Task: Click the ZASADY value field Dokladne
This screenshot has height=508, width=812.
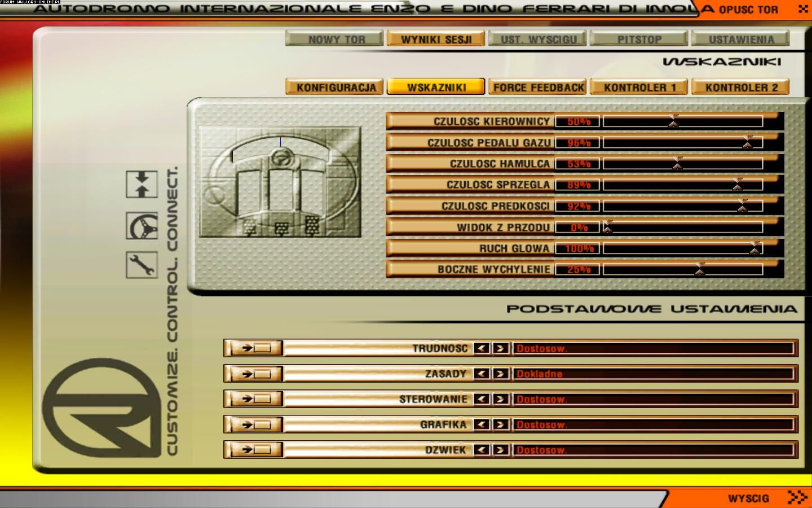Action: pos(653,374)
